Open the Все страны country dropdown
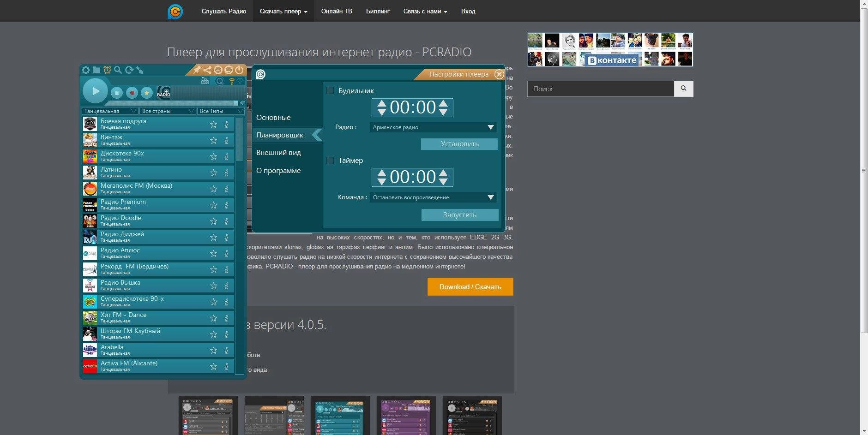868x435 pixels. tap(168, 111)
